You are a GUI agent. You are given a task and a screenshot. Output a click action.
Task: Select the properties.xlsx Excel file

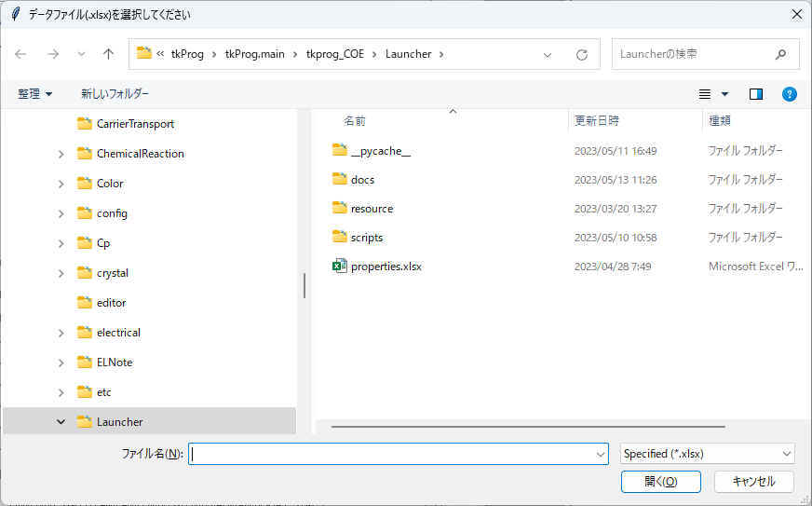coord(386,267)
